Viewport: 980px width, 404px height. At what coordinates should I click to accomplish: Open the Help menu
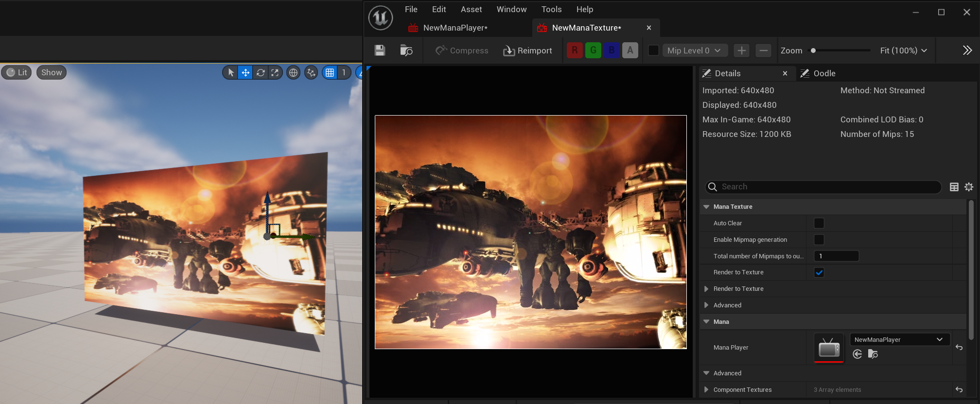584,9
